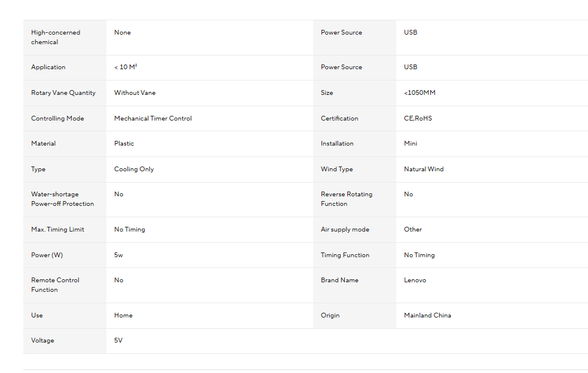The width and height of the screenshot is (588, 373).
Task: Select the 'Plastic' material value
Action: coord(124,143)
